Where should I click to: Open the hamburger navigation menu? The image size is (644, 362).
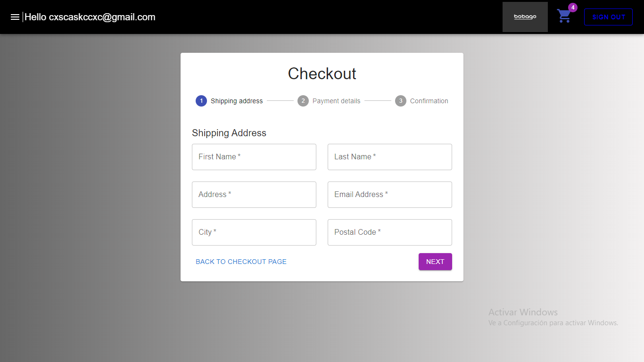[x=15, y=16]
